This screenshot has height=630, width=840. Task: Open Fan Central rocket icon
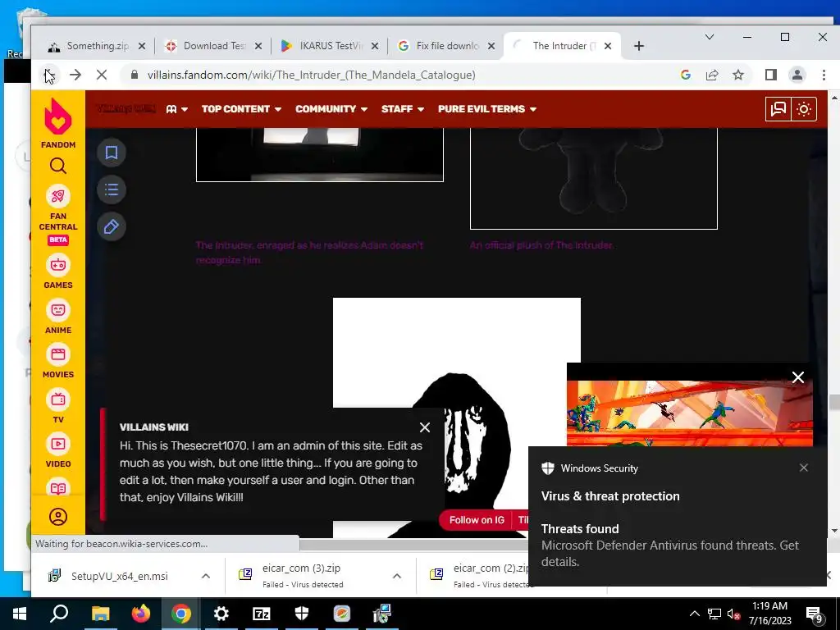pyautogui.click(x=58, y=196)
